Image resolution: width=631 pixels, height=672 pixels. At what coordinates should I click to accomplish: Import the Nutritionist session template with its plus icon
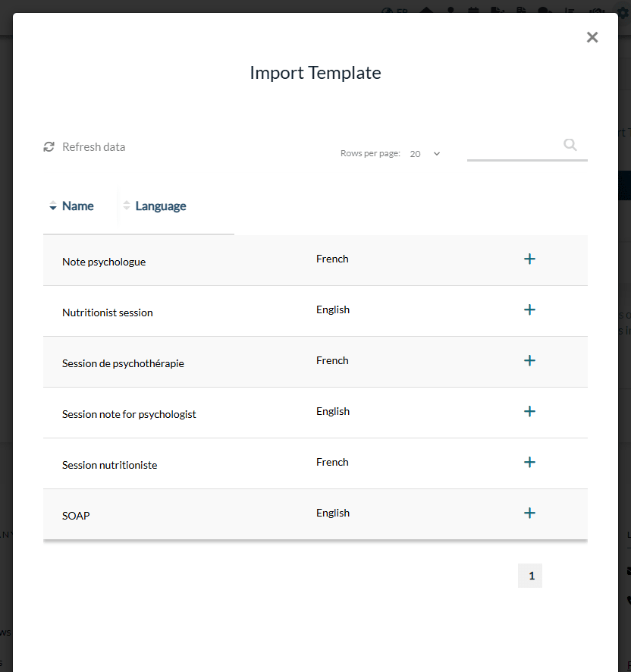tap(529, 309)
